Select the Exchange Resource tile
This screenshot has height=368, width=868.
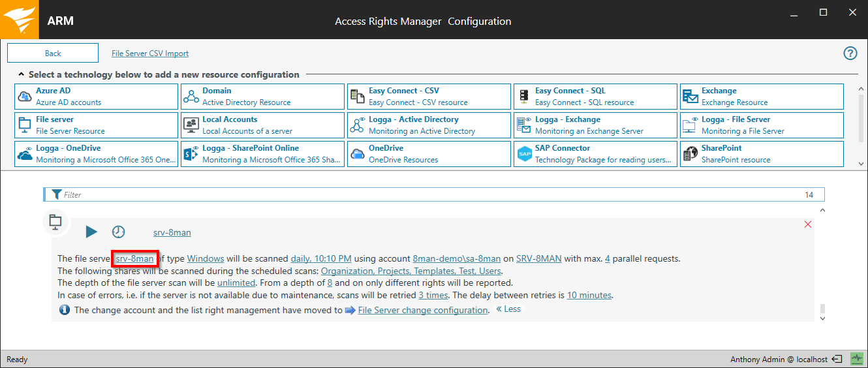click(x=762, y=97)
